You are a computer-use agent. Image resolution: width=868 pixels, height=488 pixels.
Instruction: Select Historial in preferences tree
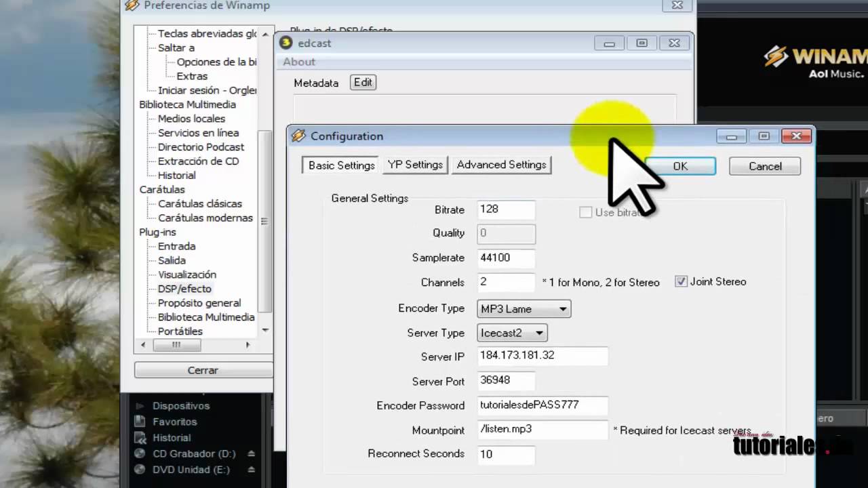176,176
